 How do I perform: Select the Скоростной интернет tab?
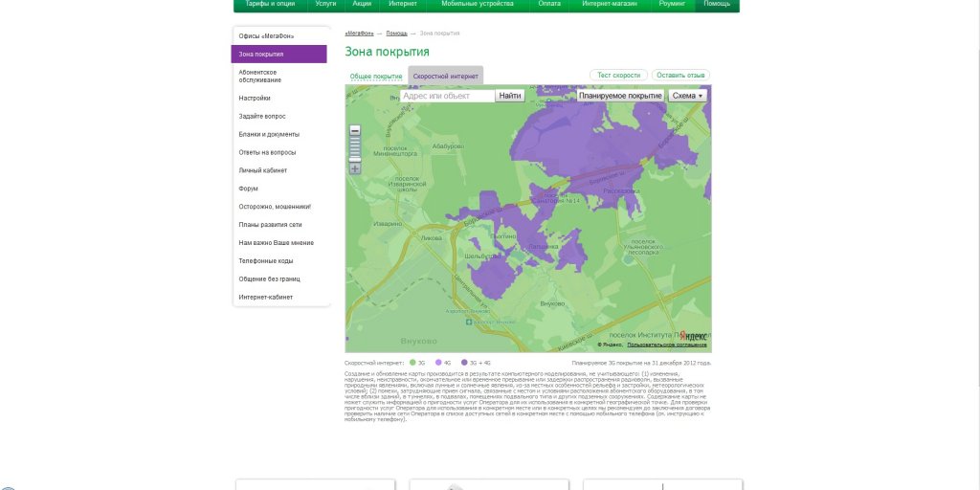point(446,76)
